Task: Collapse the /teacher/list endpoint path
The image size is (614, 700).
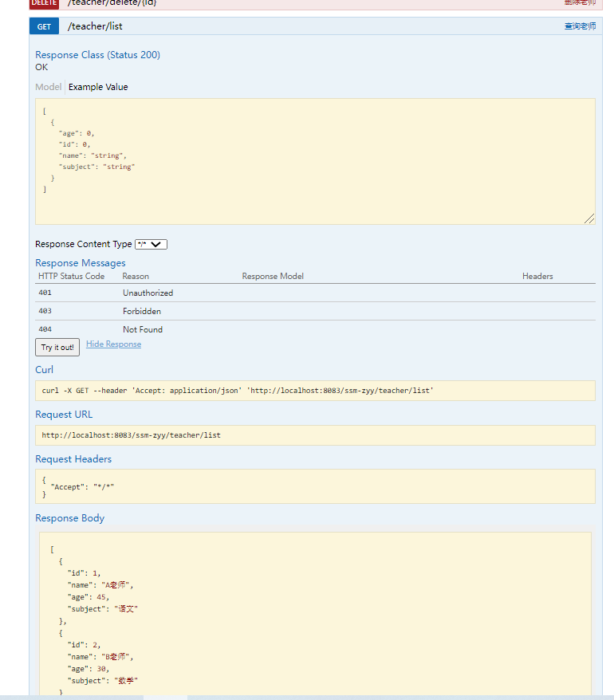Action: click(95, 26)
